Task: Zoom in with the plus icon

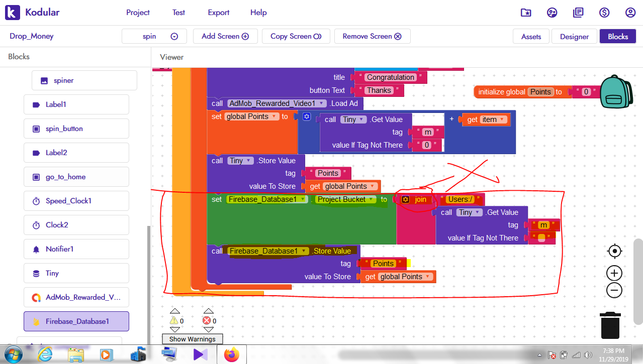Action: 614,274
